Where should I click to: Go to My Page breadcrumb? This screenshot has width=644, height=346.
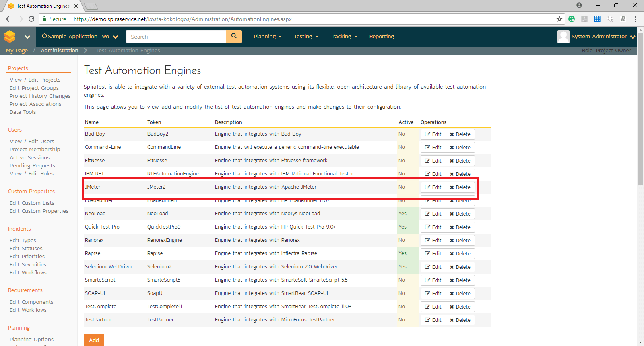(17, 50)
